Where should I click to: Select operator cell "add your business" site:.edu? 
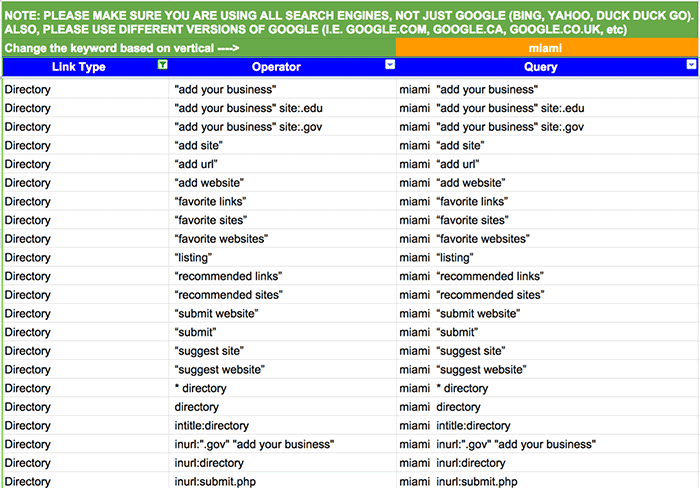pyautogui.click(x=283, y=108)
